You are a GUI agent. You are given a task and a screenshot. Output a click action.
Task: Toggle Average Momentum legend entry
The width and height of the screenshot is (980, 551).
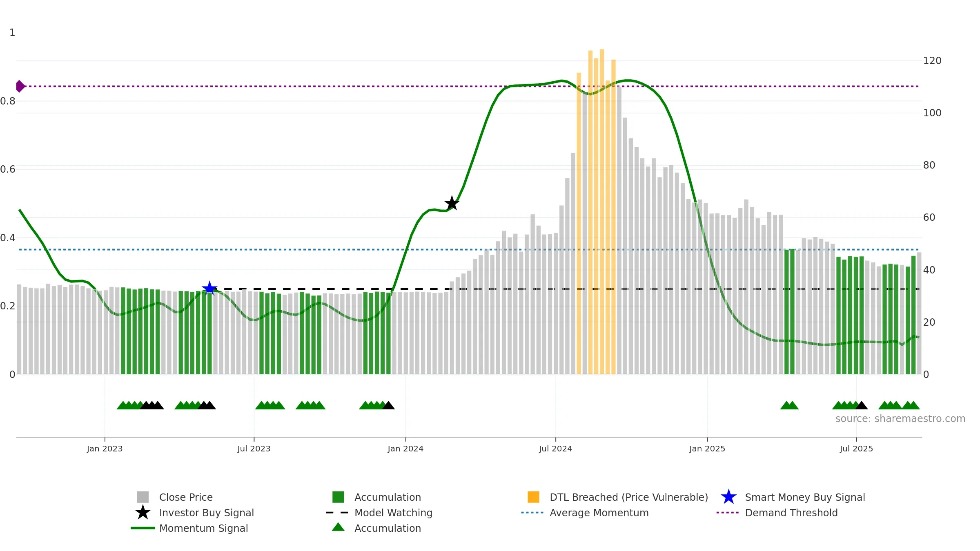[x=585, y=513]
